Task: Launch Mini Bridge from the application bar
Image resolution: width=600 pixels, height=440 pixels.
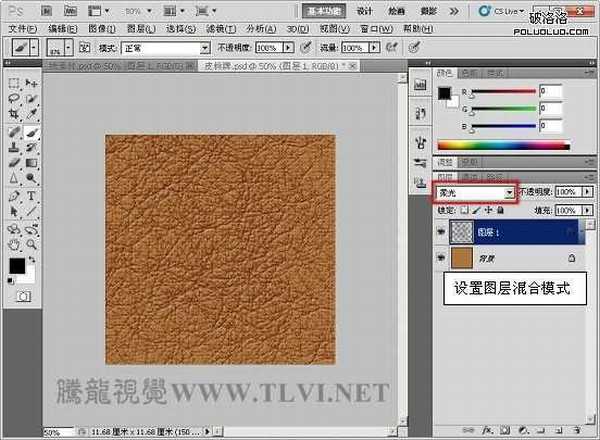Action: pos(70,11)
